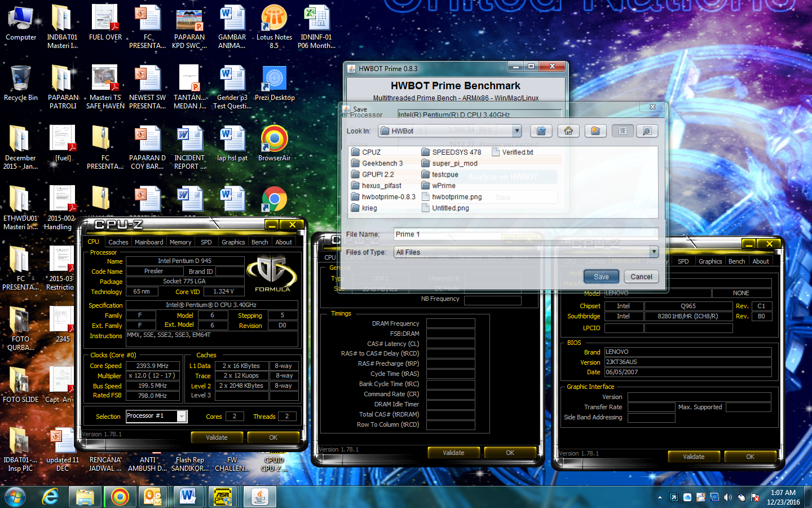Viewport: 812px width, 508px height.
Task: Click the volume icon in system tray
Action: (728, 497)
